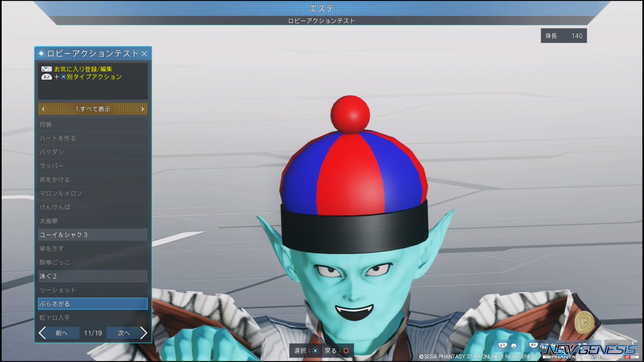Select the 別タイプアクション alternate action hint

pyautogui.click(x=94, y=77)
